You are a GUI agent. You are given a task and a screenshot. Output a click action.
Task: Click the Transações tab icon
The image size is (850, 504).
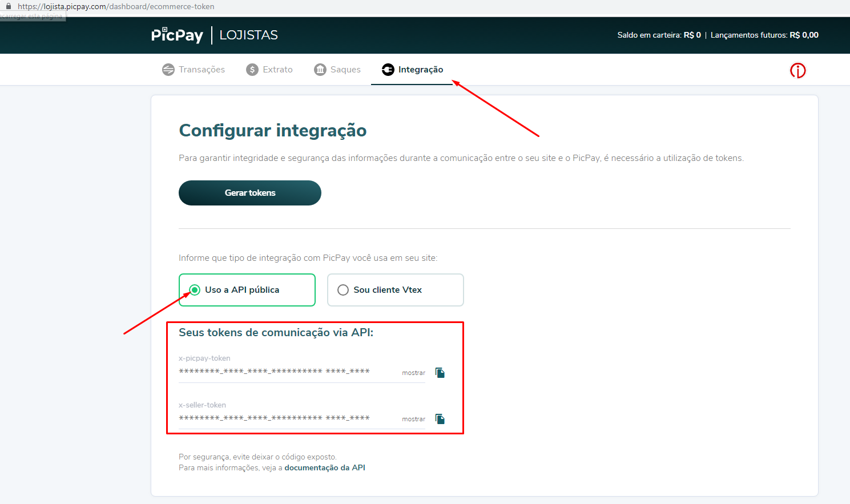(168, 70)
